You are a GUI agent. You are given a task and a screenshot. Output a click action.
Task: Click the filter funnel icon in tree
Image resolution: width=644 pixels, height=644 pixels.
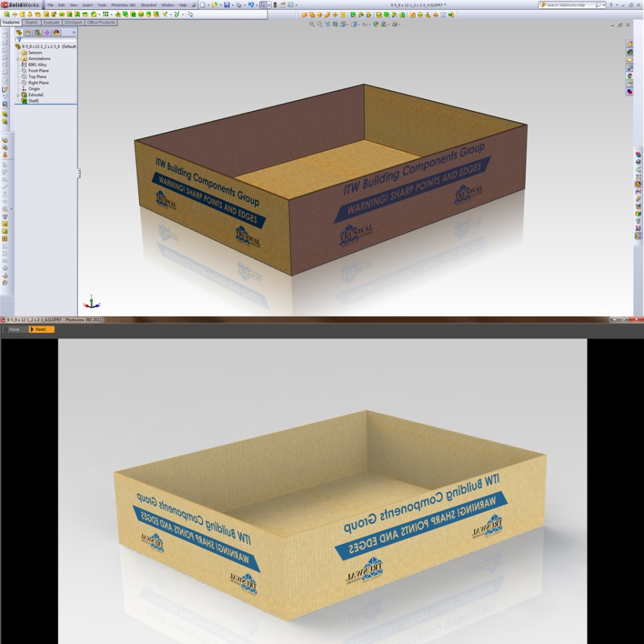coord(19,40)
